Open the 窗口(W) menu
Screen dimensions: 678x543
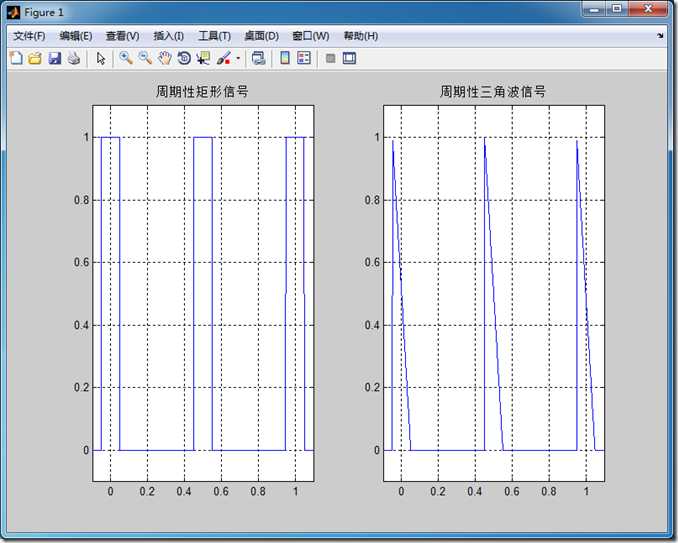coord(311,36)
